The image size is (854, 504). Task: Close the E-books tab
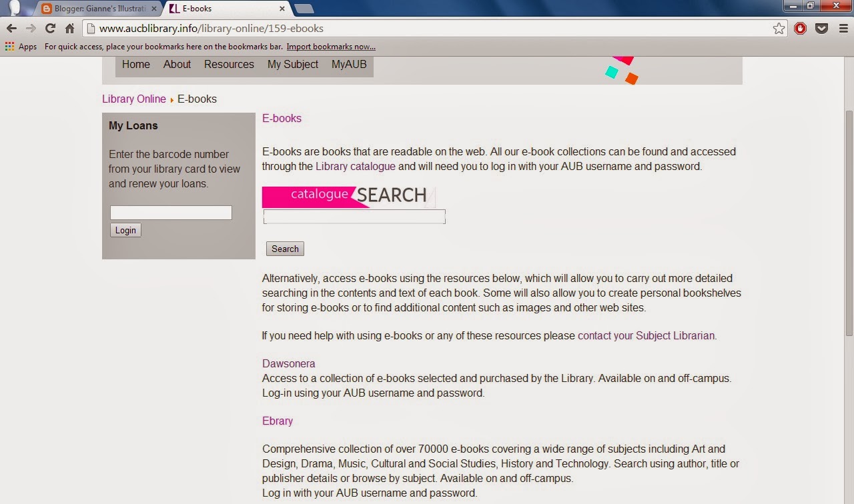pyautogui.click(x=282, y=9)
